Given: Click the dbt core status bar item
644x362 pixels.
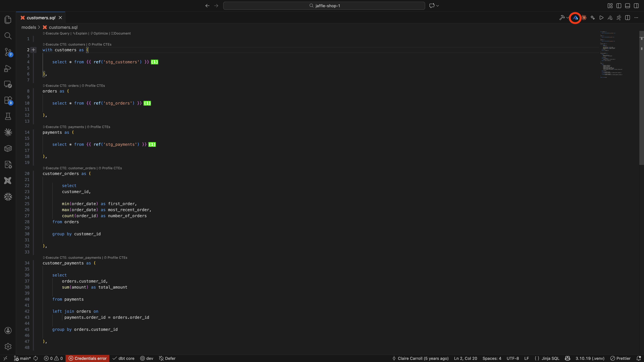Looking at the screenshot, I should pyautogui.click(x=123, y=358).
